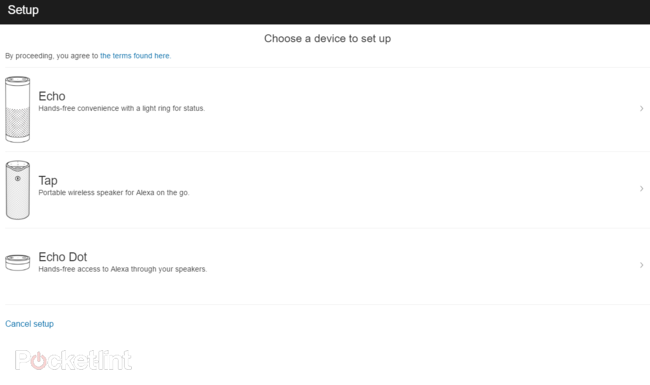
Task: Click the Echo cylinder device icon
Action: pyautogui.click(x=17, y=109)
